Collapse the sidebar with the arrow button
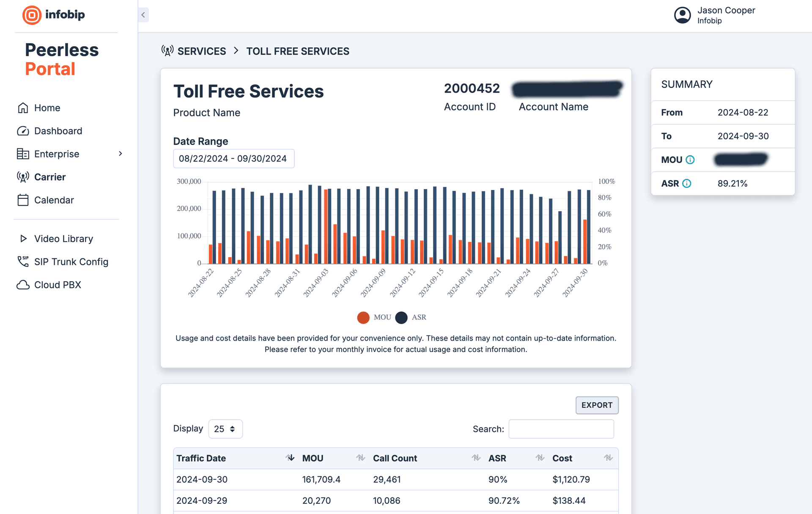Viewport: 812px width, 514px height. click(x=143, y=15)
